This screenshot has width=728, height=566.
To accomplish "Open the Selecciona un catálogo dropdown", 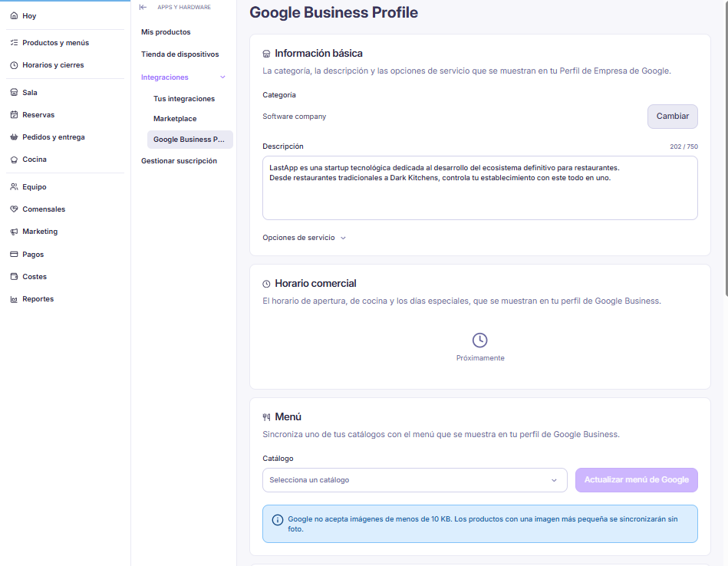I will coord(414,480).
